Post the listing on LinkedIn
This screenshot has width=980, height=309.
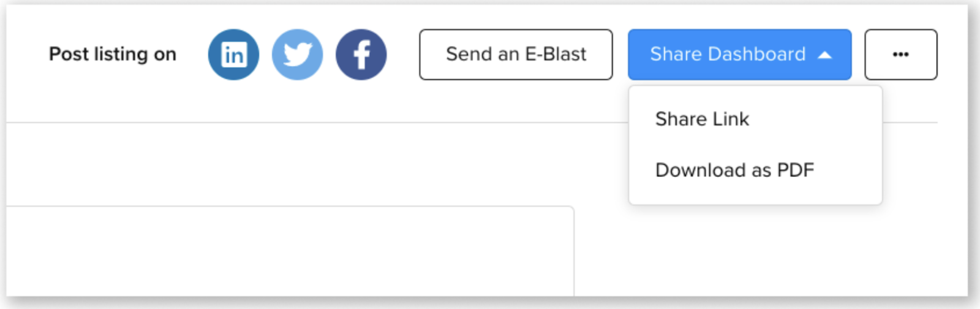233,55
